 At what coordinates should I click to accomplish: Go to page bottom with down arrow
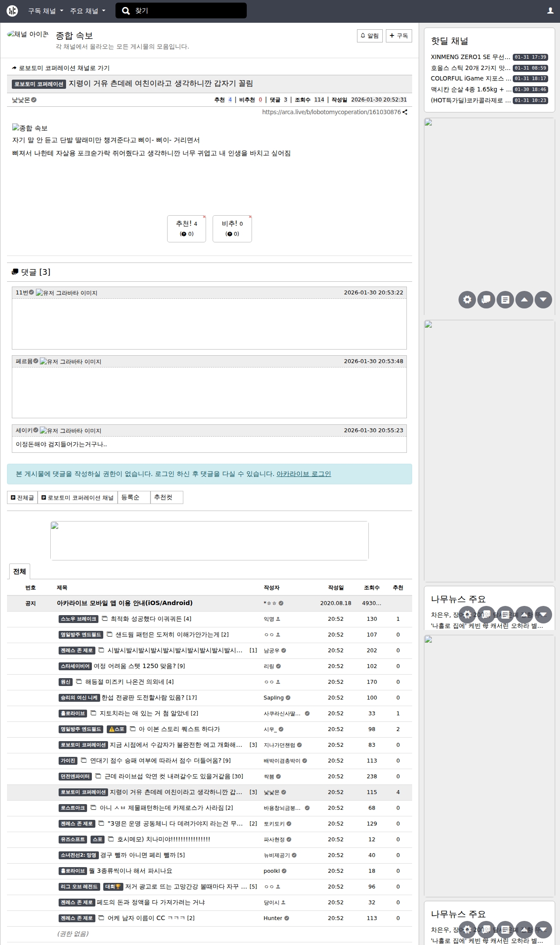click(543, 300)
